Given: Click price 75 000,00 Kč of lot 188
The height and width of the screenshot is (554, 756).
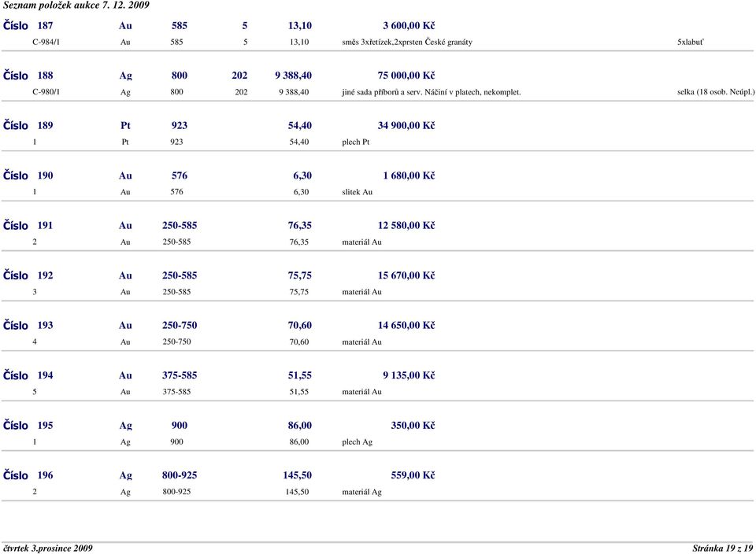Looking at the screenshot, I should pyautogui.click(x=406, y=76).
